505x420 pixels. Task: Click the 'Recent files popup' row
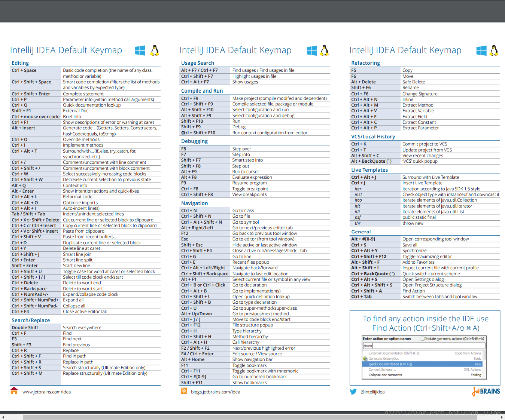(255, 262)
